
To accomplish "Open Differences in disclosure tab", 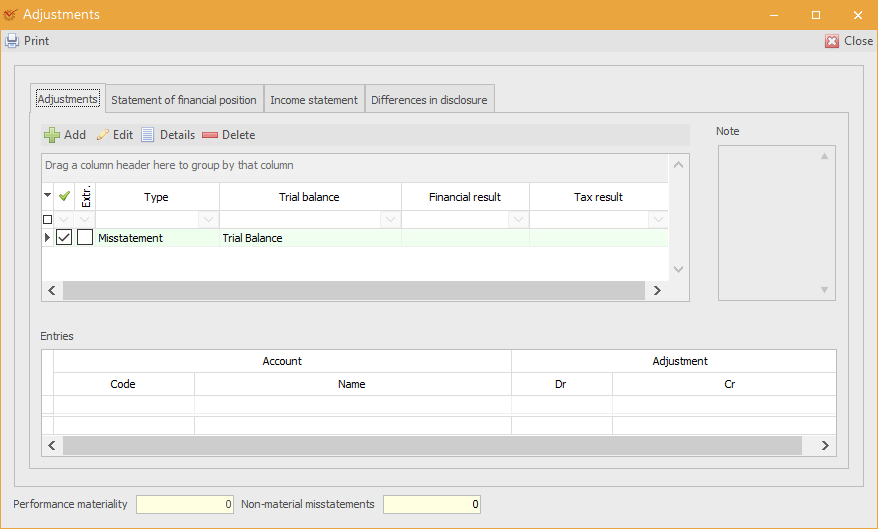I will 429,100.
